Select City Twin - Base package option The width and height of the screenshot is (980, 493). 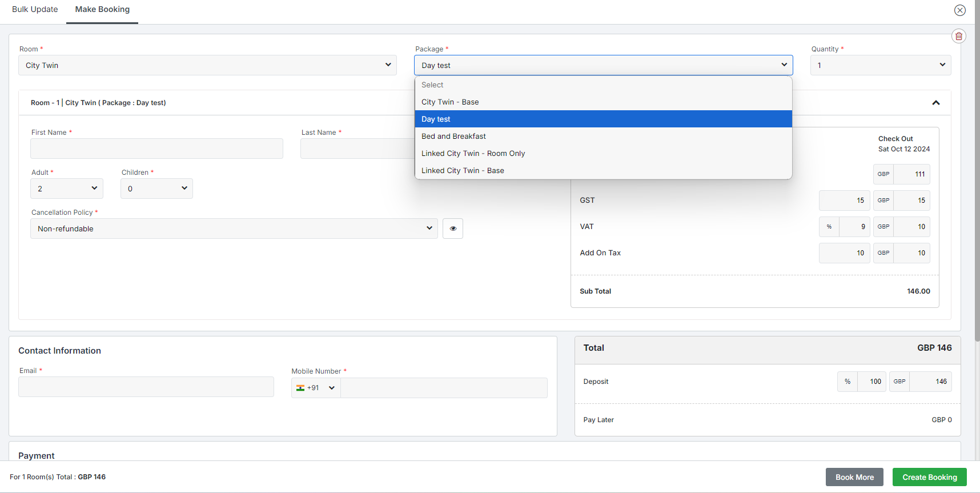(x=450, y=102)
